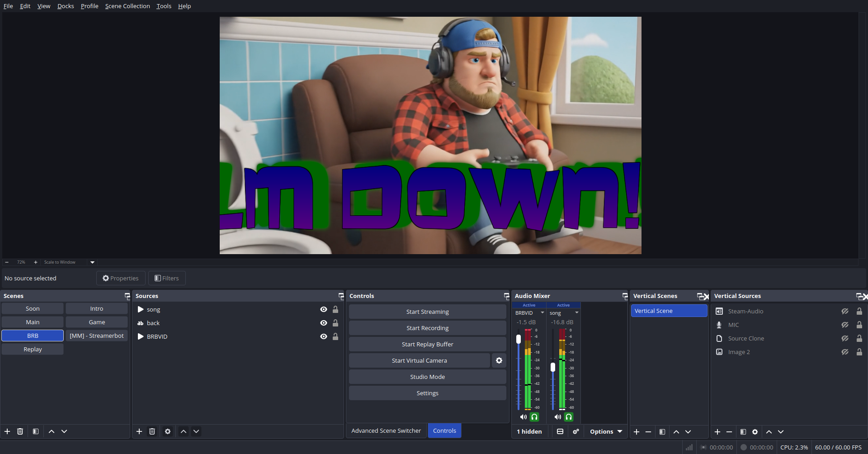868x454 pixels.
Task: Open source properties gear in Sources dock
Action: (x=168, y=431)
